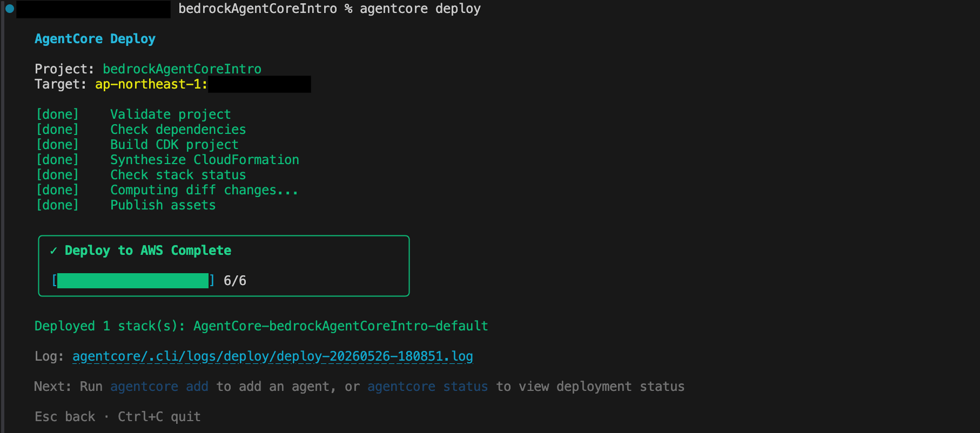Click the 'Esc back' hint
Screen dimensions: 980x433
65,417
